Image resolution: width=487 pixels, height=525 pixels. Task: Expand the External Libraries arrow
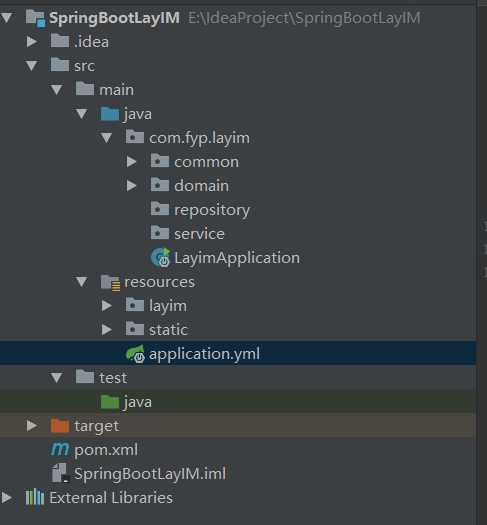pos(7,498)
